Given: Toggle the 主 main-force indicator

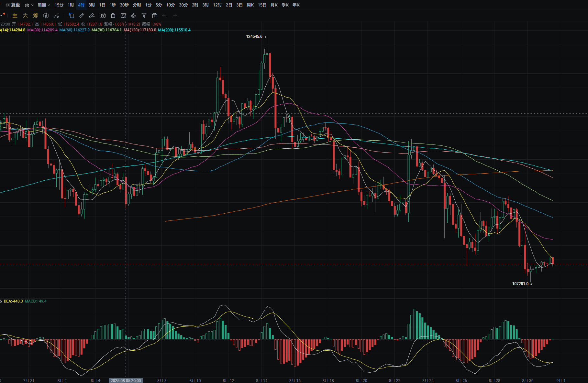Looking at the screenshot, I should coord(15,16).
